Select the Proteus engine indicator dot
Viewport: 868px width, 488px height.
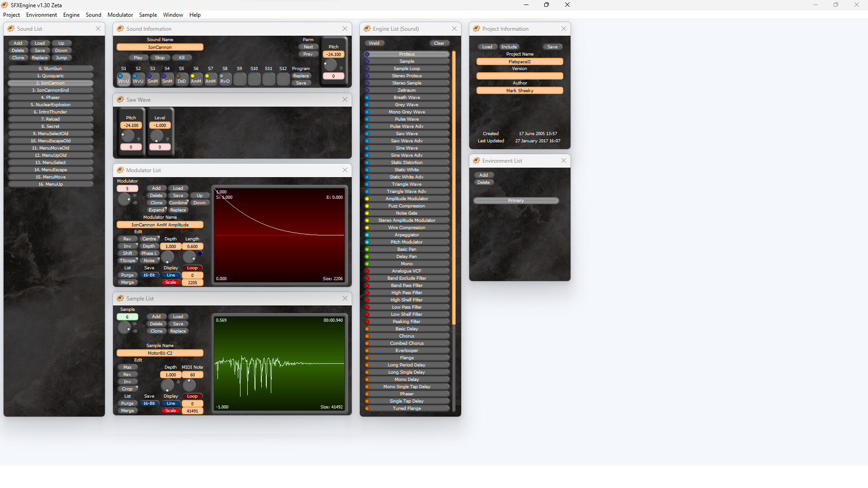click(x=366, y=54)
